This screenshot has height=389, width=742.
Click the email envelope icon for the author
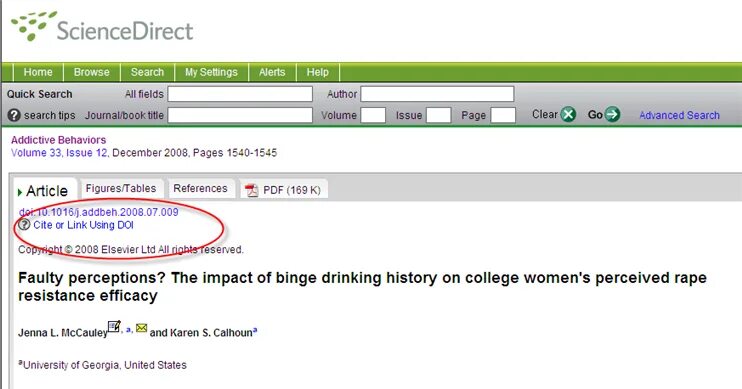(x=141, y=327)
